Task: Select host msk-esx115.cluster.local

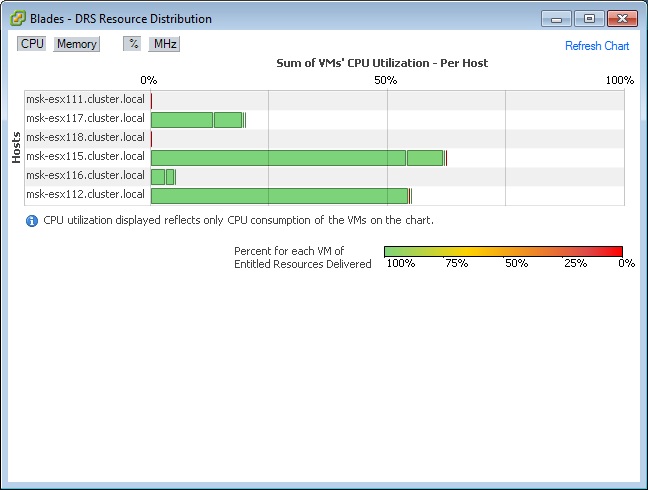Action: pyautogui.click(x=85, y=156)
